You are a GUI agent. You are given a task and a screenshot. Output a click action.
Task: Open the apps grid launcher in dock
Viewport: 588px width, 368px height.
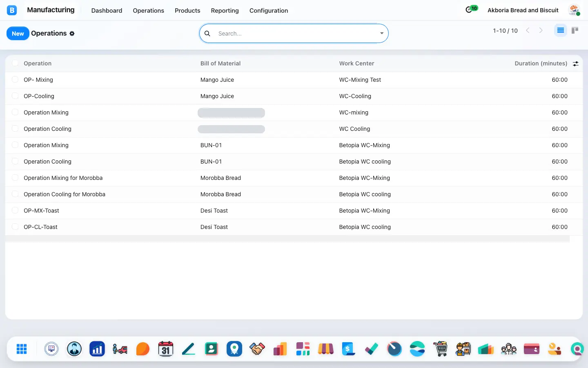22,349
